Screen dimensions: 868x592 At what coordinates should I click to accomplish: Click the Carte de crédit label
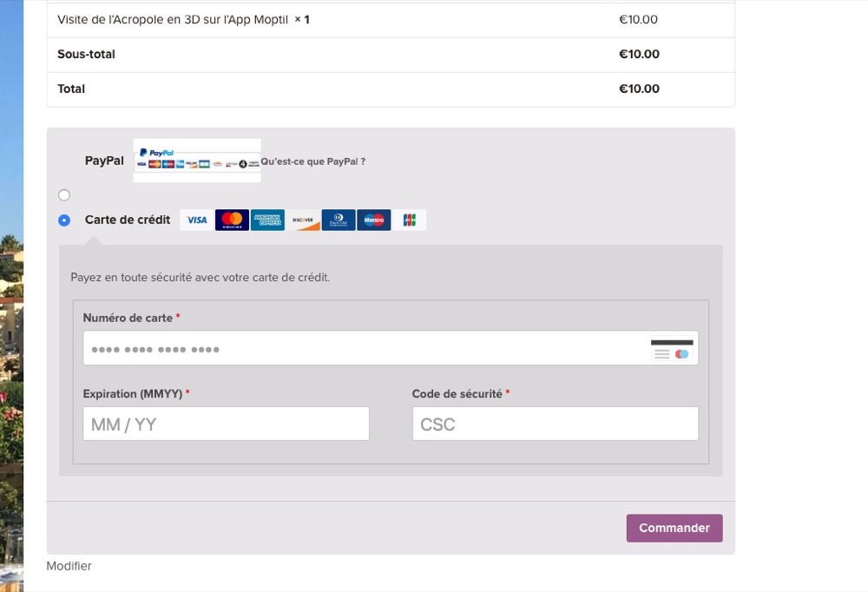128,220
